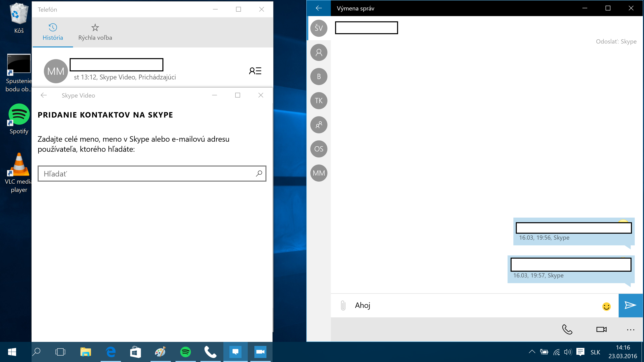
Task: Select the Kôš recycle bin desktop icon
Action: (19, 18)
